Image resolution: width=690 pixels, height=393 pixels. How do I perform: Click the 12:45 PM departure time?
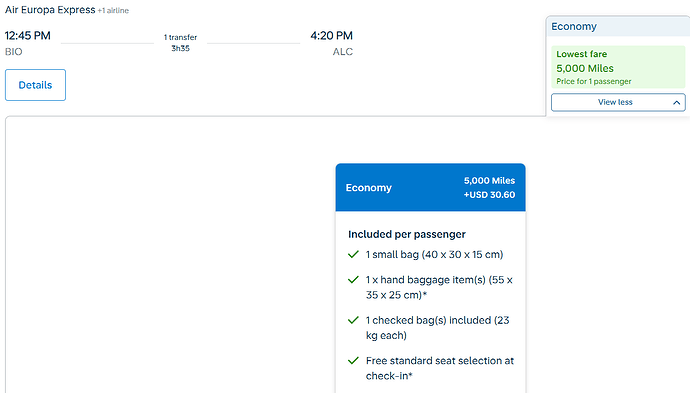point(28,36)
